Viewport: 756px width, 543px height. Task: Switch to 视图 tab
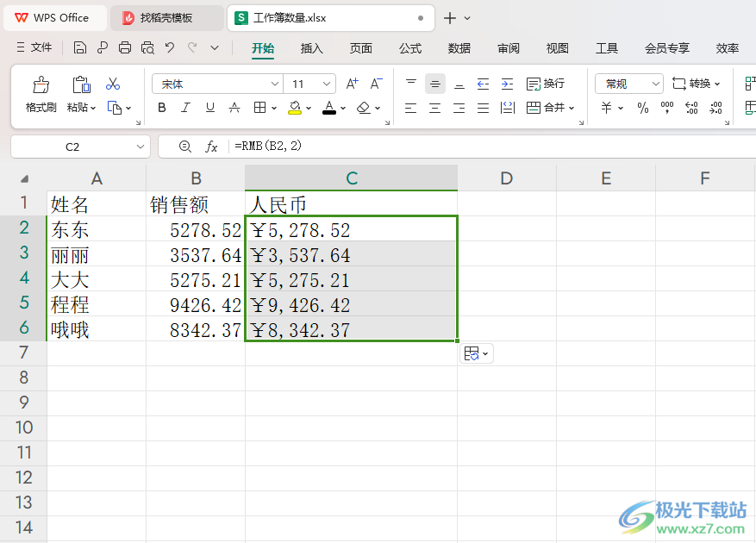coord(558,48)
